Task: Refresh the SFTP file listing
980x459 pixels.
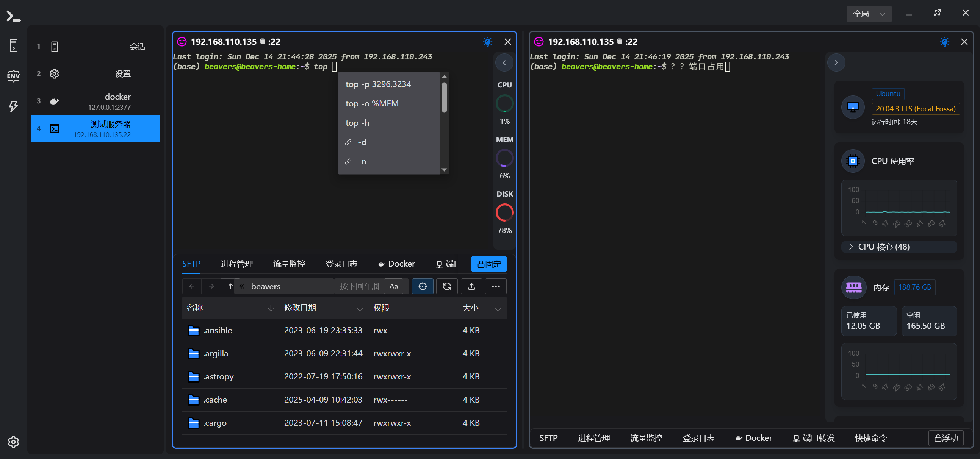Action: pyautogui.click(x=447, y=286)
